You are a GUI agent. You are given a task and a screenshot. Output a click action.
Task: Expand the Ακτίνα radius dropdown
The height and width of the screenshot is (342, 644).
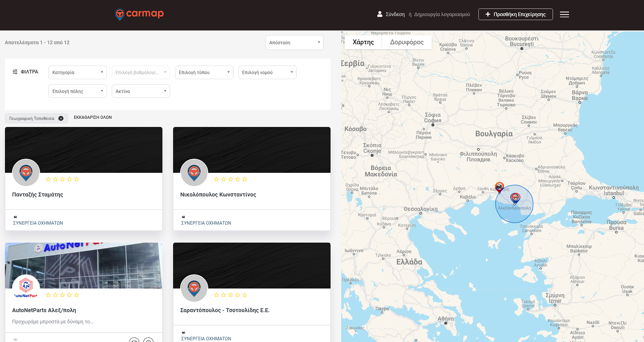point(141,91)
